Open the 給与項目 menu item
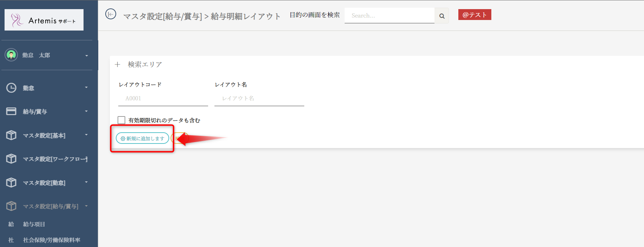This screenshot has width=644, height=247. pyautogui.click(x=34, y=224)
